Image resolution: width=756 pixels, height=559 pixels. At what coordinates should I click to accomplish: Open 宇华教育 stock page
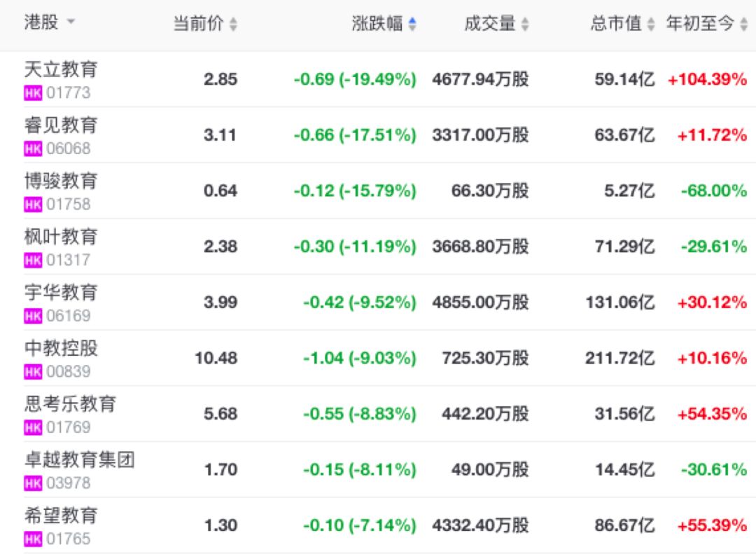coord(61,292)
